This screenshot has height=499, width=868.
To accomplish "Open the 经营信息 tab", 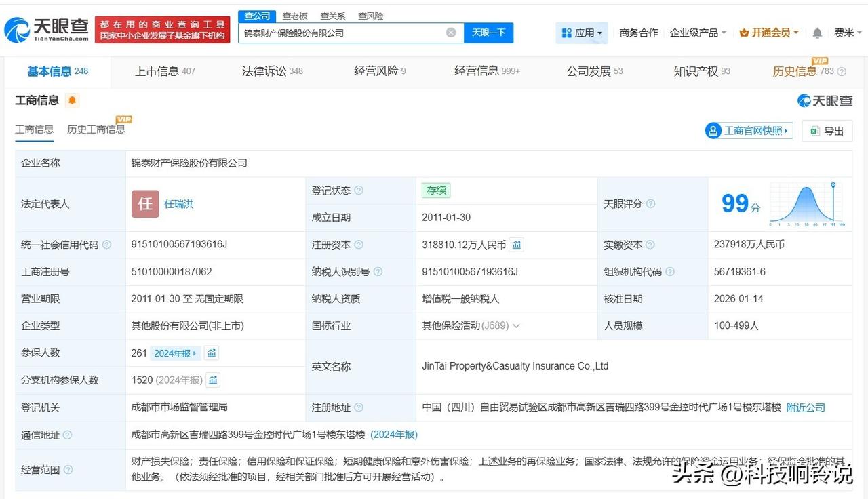I will (x=487, y=71).
